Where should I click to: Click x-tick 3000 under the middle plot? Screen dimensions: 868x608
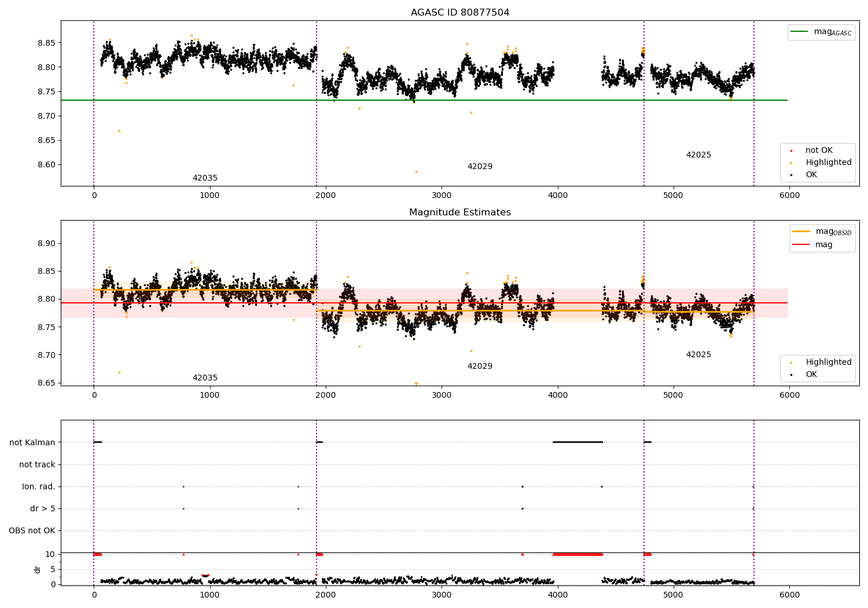[442, 395]
